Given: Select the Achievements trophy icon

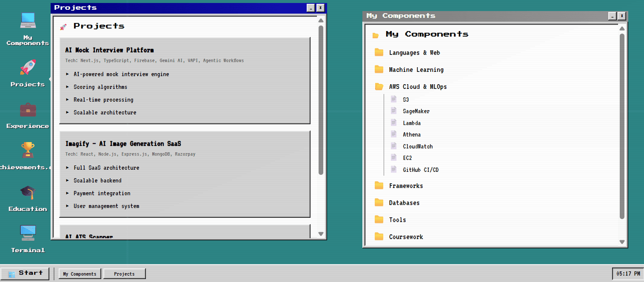Looking at the screenshot, I should click(x=27, y=150).
